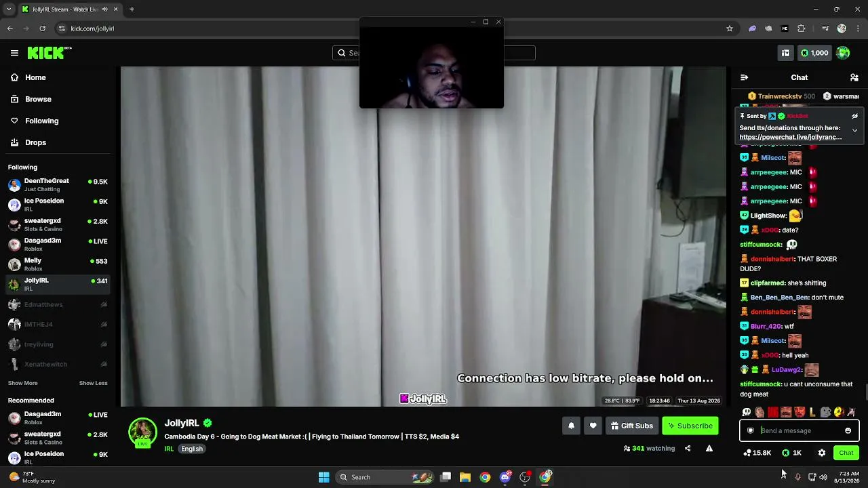Viewport: 868px width, 488px height.
Task: Expand the following list with Show More
Action: tap(22, 383)
